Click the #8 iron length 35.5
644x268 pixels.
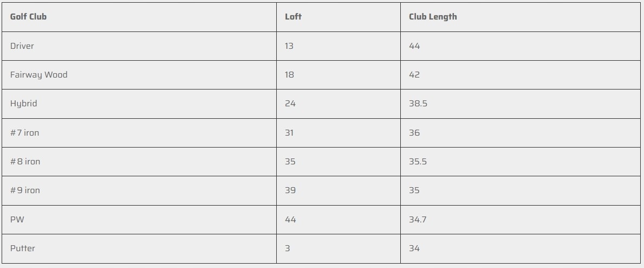tap(418, 162)
